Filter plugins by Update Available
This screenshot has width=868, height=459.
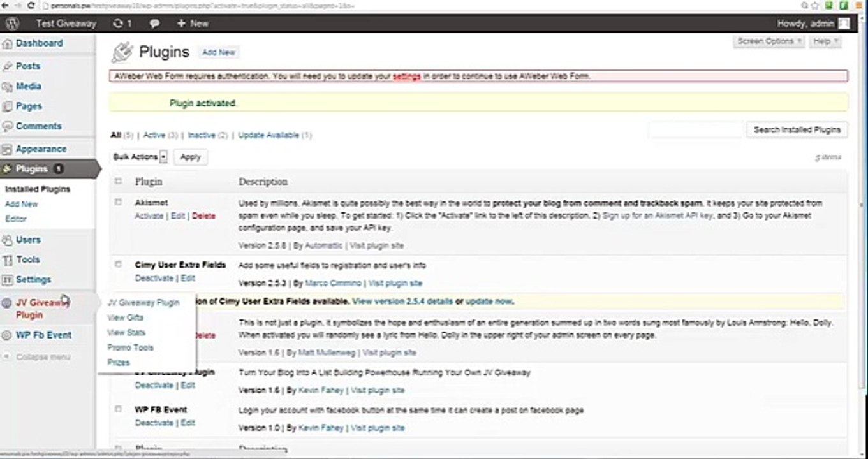(x=268, y=135)
